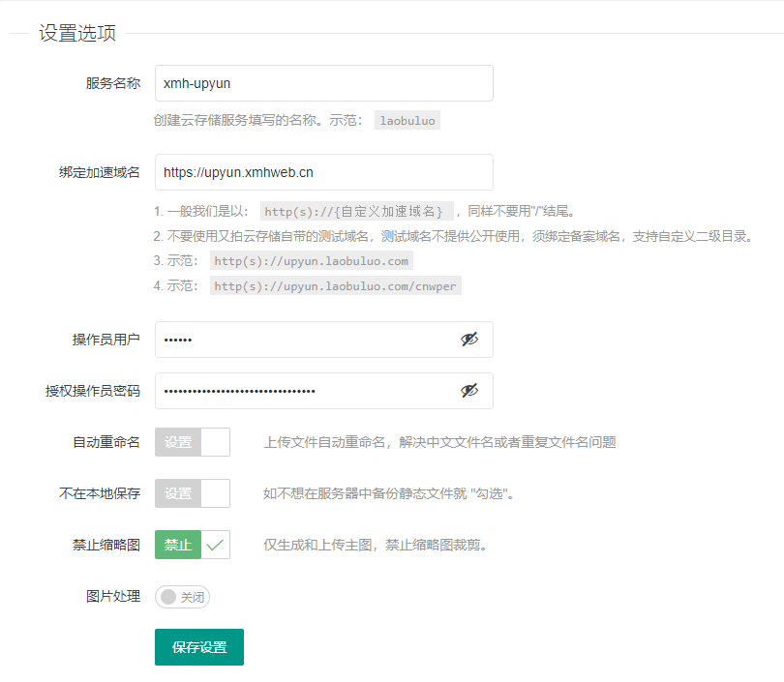
Task: Focus the 操作员用户 masked input
Action: tap(324, 340)
